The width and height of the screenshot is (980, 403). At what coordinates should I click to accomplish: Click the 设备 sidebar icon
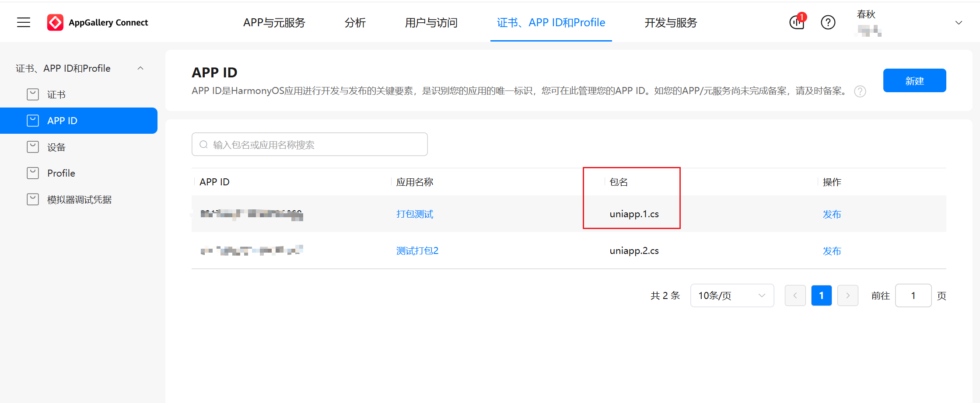pyautogui.click(x=33, y=147)
